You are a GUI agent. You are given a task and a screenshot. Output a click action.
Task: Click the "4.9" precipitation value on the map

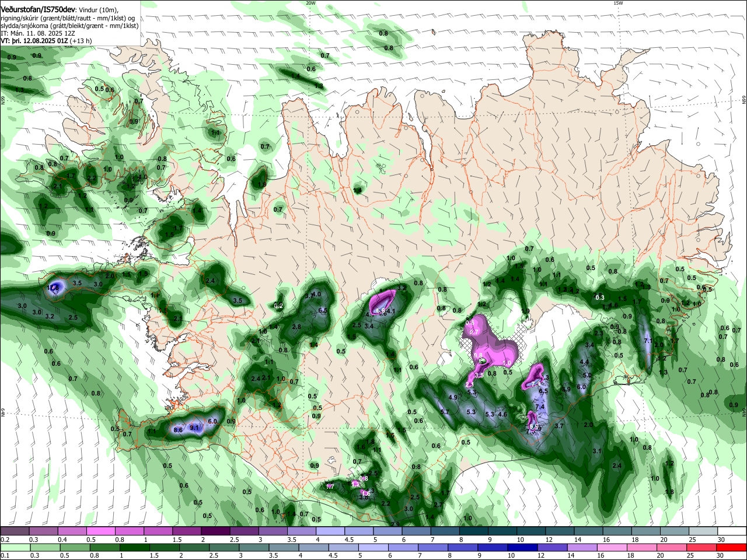click(452, 397)
